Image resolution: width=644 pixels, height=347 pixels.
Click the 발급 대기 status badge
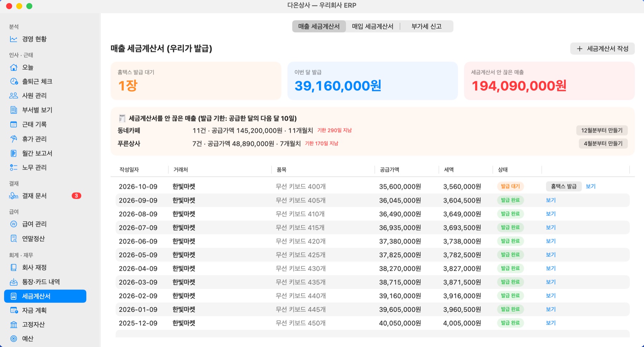pyautogui.click(x=510, y=186)
